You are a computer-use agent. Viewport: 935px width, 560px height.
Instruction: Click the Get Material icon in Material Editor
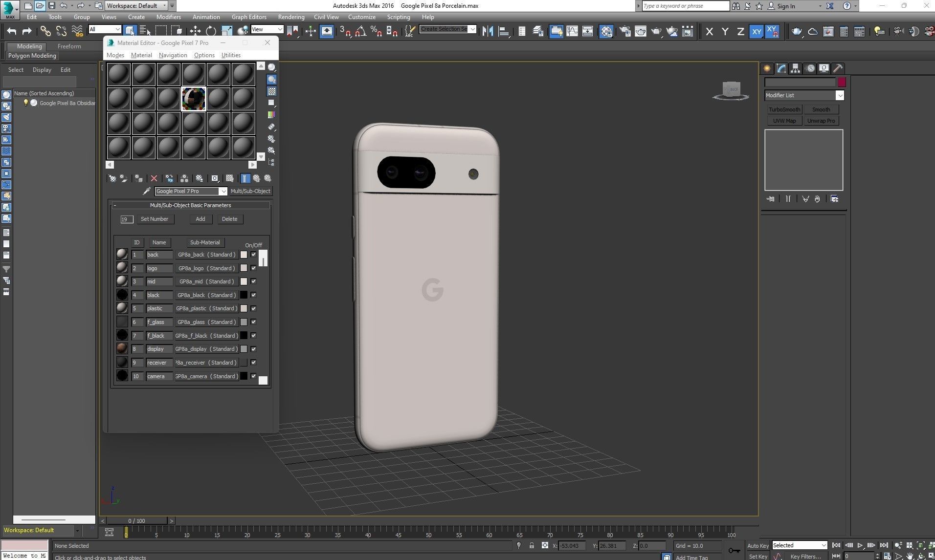[x=112, y=178]
